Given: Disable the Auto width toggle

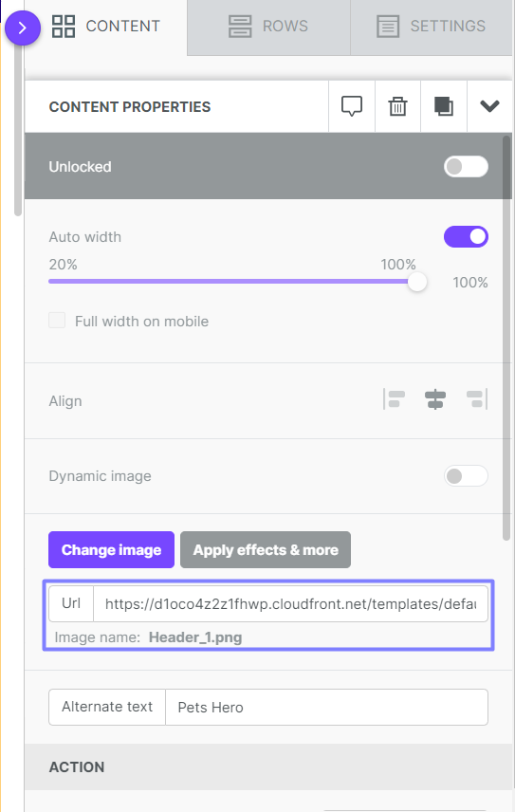Looking at the screenshot, I should click(466, 236).
